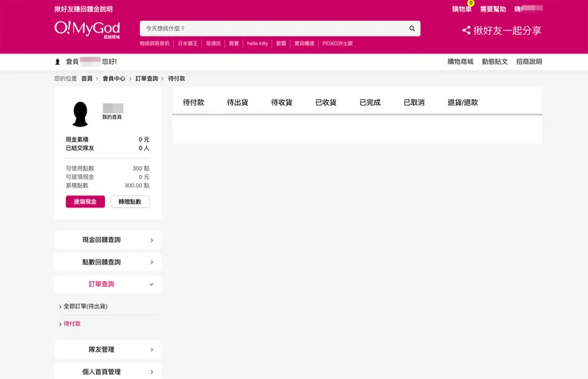
Task: Switch to the 待付款 tab
Action: point(194,102)
